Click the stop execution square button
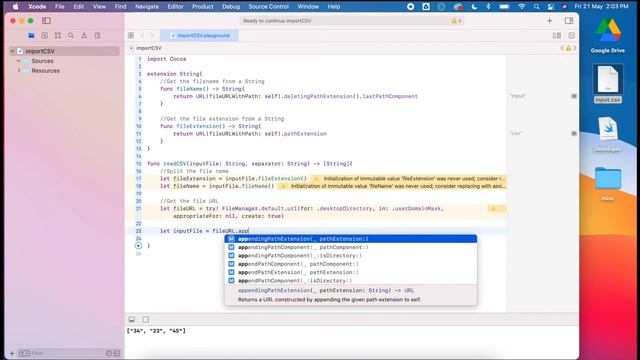 [x=146, y=319]
